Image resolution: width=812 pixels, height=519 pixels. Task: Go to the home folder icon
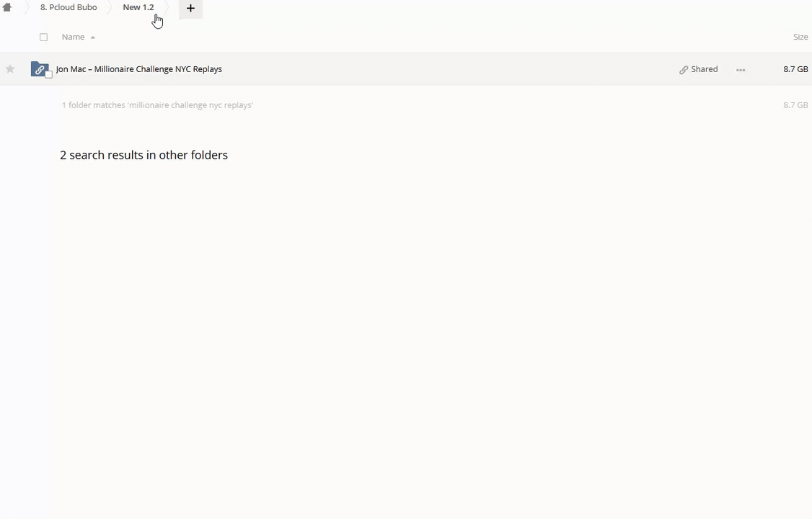(7, 7)
